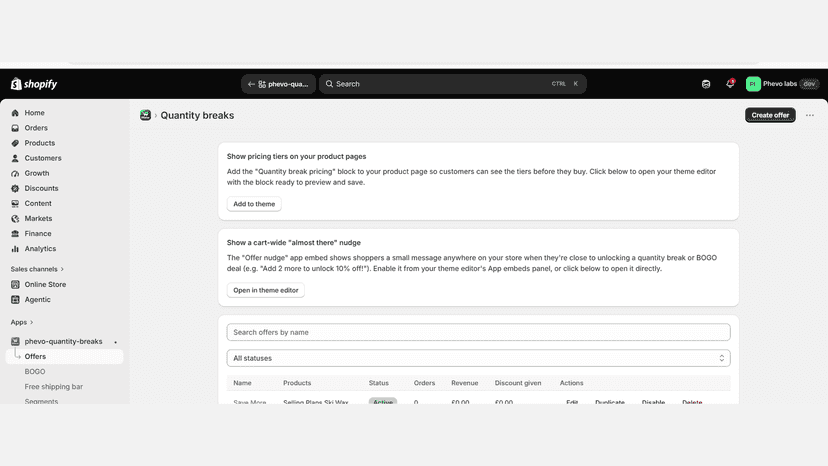Click the Finance bank icon

15,234
